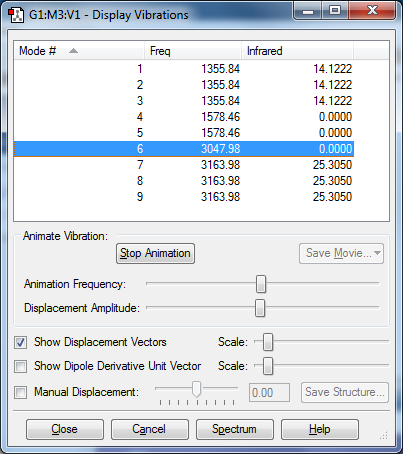Image resolution: width=403 pixels, height=454 pixels.
Task: Click the resize grip in window corner
Action: click(384, 435)
